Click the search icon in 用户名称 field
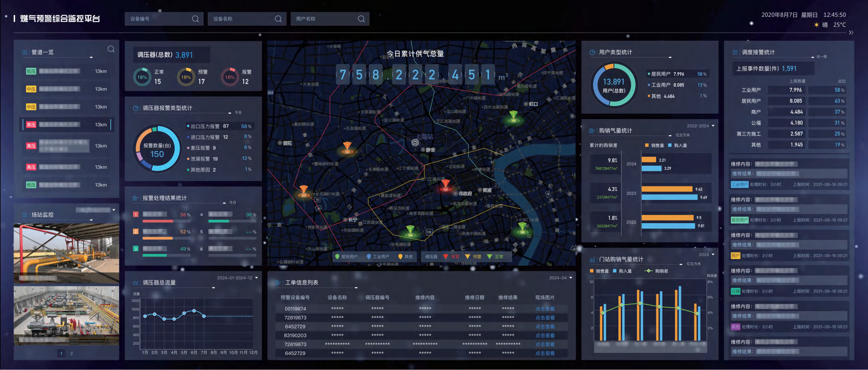The height and width of the screenshot is (370, 868). (361, 19)
